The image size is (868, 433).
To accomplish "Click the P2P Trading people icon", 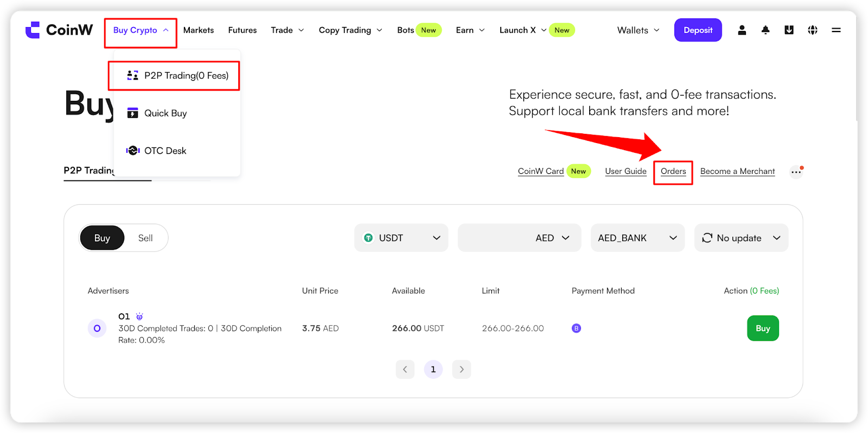I will click(132, 75).
